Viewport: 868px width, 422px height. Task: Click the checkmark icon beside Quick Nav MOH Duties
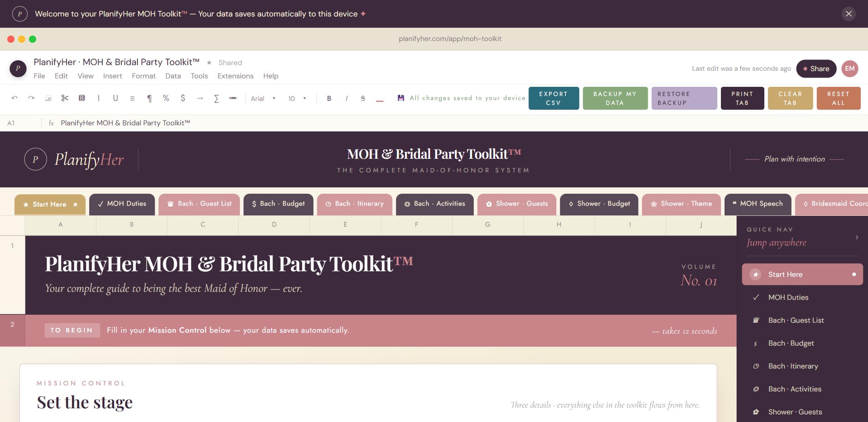[x=756, y=297]
